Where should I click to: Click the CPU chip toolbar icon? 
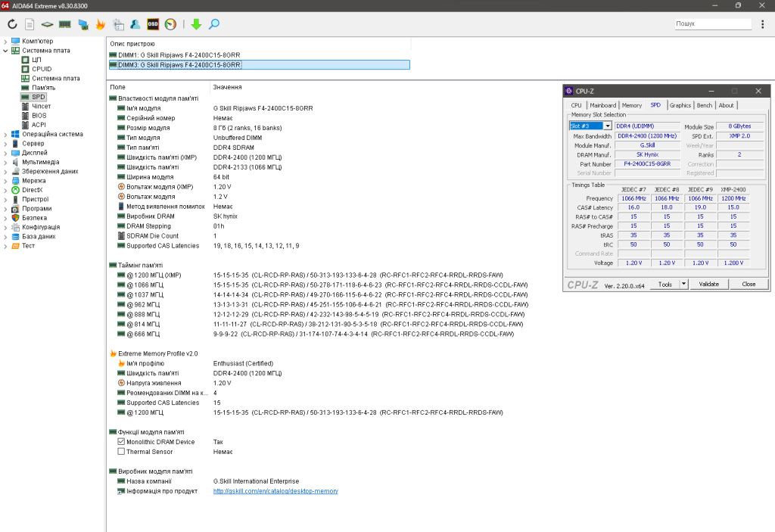(x=47, y=24)
